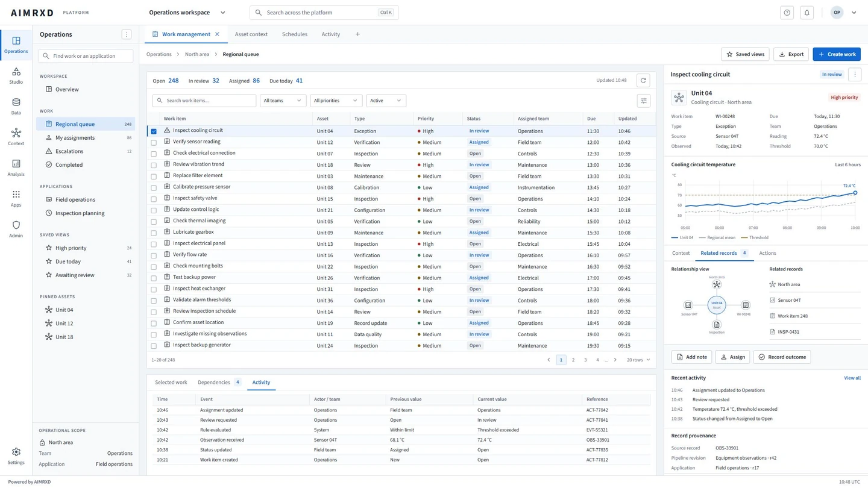Click the 72.4 °C chart data point
The image size is (868, 488).
click(855, 193)
